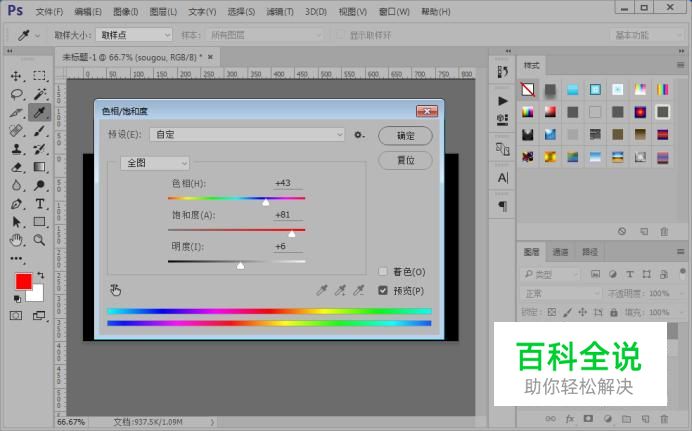Pick the Horizontal Type tool
692x431 pixels.
40,204
